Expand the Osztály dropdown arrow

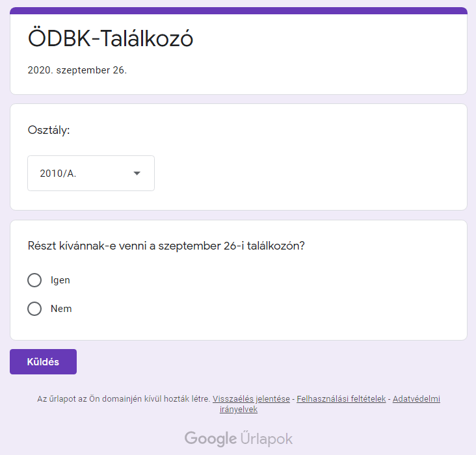click(137, 174)
